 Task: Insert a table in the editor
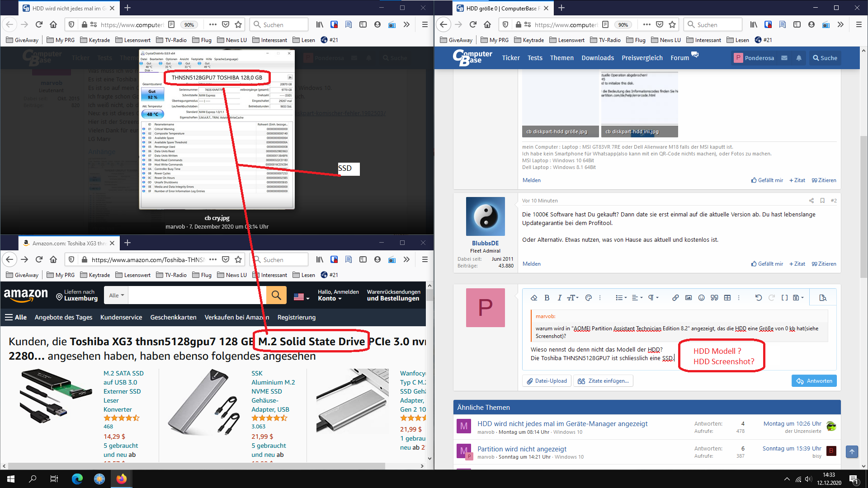727,298
